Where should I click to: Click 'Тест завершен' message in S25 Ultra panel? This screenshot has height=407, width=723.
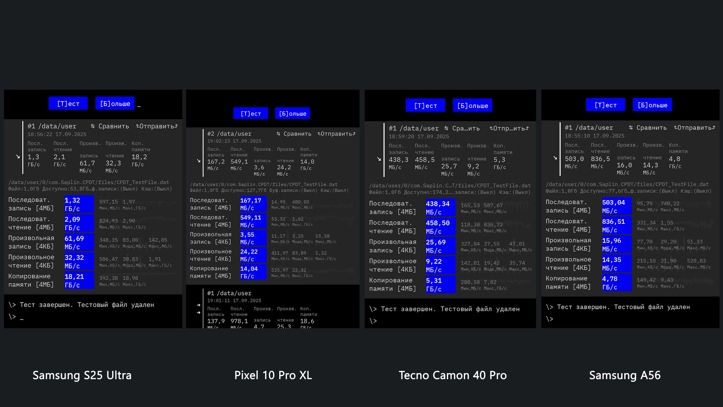pyautogui.click(x=87, y=305)
